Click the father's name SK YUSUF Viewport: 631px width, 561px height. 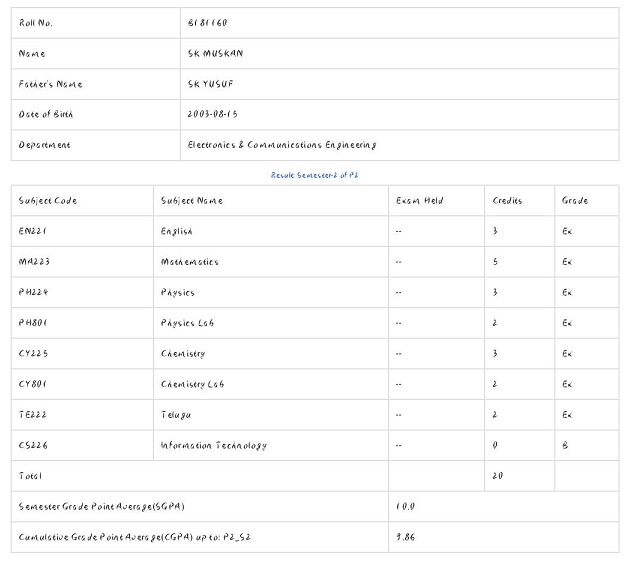pyautogui.click(x=210, y=84)
